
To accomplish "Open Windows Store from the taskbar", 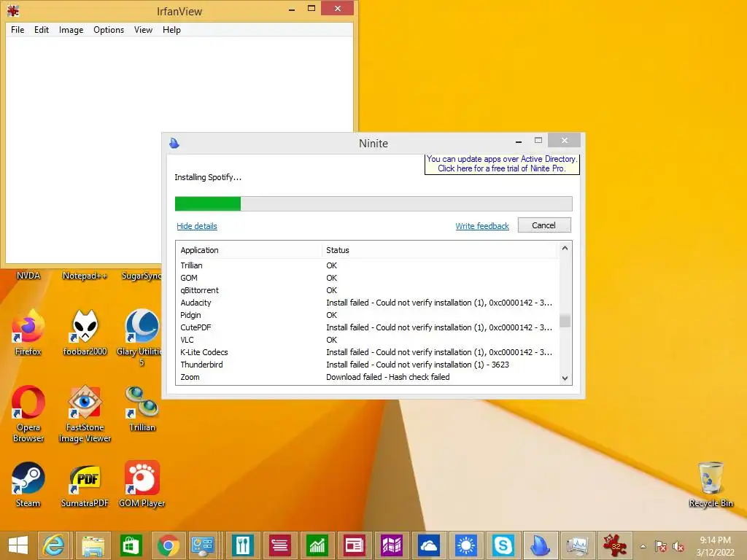I will (131, 545).
